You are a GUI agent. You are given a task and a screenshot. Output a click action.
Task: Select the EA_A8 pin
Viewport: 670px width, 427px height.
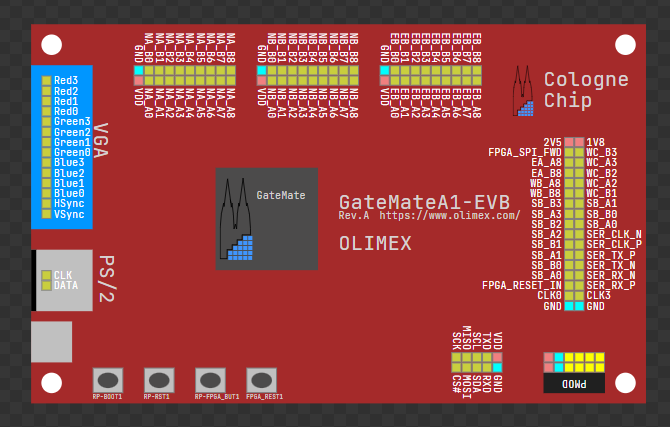pos(569,162)
